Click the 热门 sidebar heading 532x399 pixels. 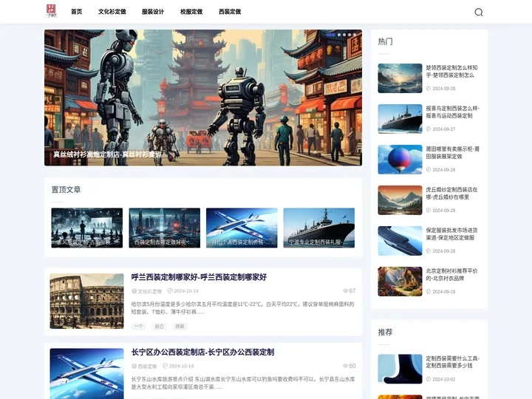coord(386,41)
